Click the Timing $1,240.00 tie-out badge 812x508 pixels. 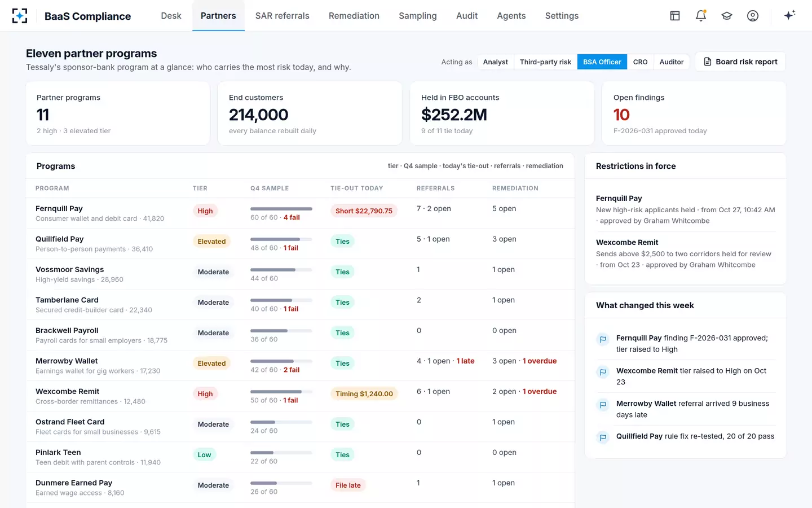pyautogui.click(x=364, y=393)
